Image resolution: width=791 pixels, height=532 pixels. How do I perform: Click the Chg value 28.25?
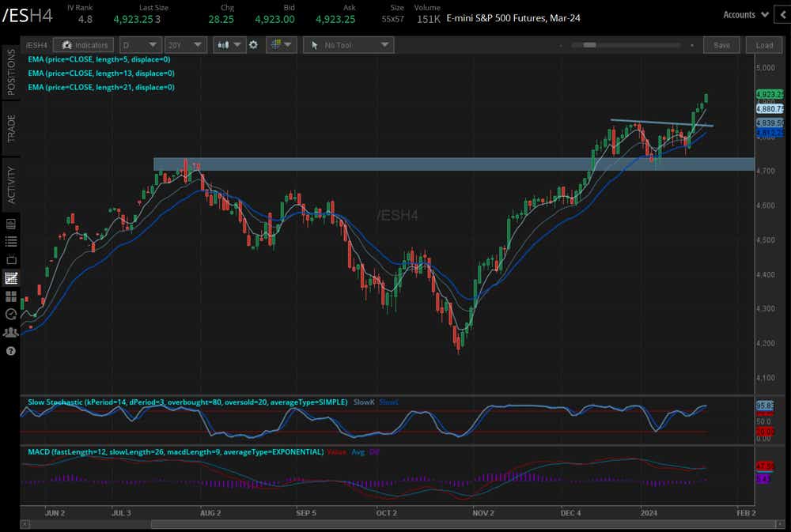pos(221,19)
